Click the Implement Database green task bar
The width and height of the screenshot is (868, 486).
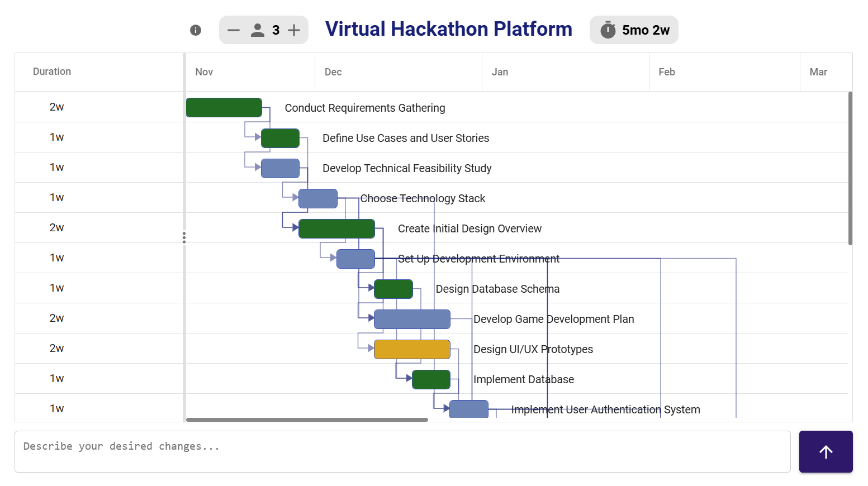pos(431,379)
